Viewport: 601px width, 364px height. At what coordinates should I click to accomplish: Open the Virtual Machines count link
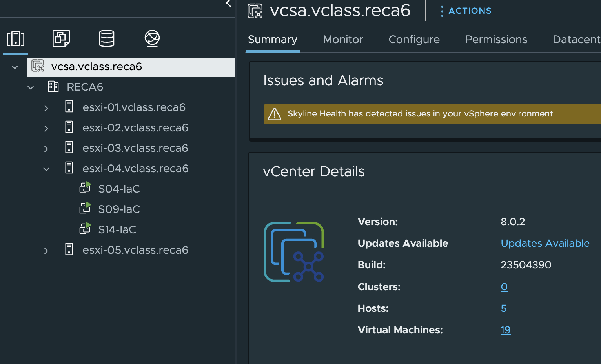(x=505, y=330)
